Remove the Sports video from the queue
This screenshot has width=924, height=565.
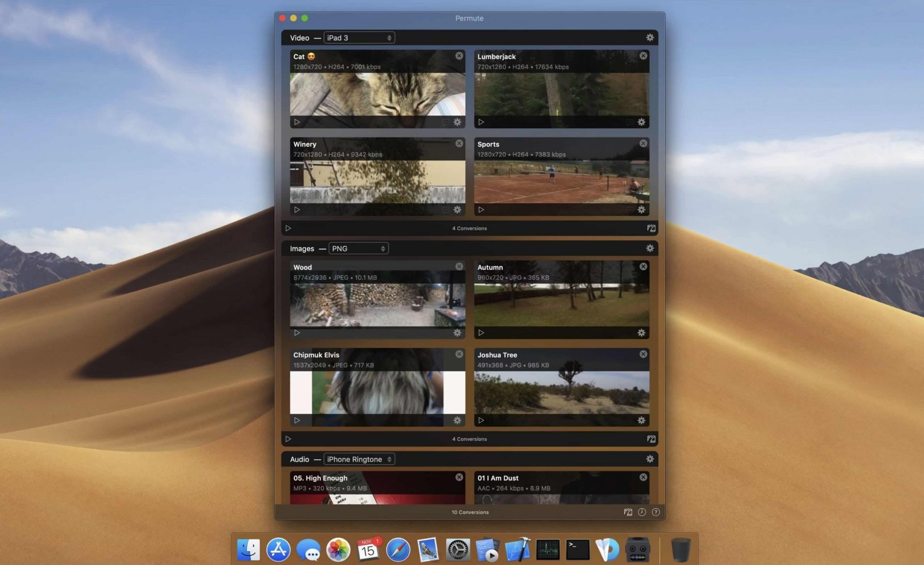coord(643,143)
